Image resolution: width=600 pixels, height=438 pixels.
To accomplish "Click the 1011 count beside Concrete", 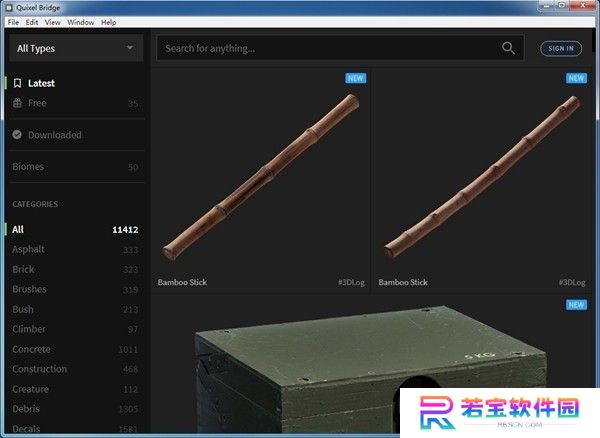I will pyautogui.click(x=128, y=350).
